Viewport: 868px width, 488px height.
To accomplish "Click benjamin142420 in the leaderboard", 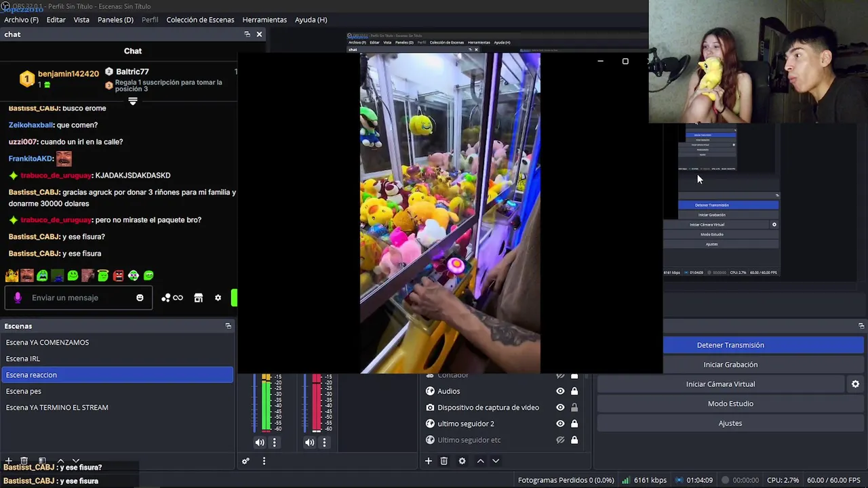I will 68,73.
